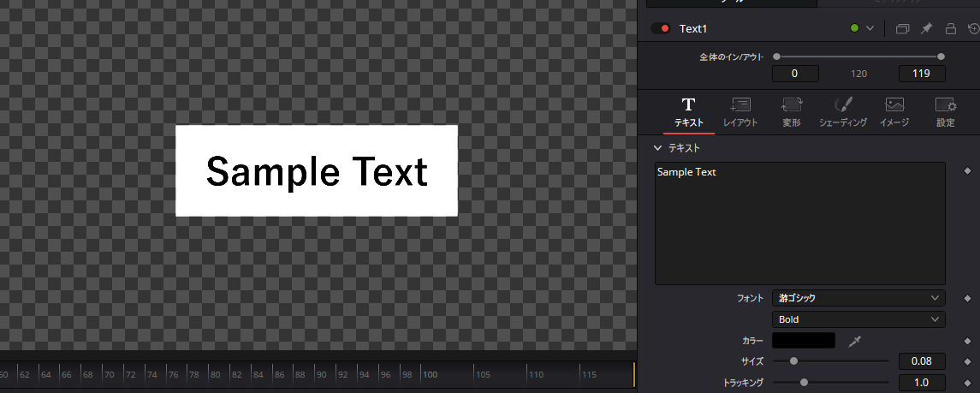
Task: Switch to the テキスト tab
Action: coord(689,112)
